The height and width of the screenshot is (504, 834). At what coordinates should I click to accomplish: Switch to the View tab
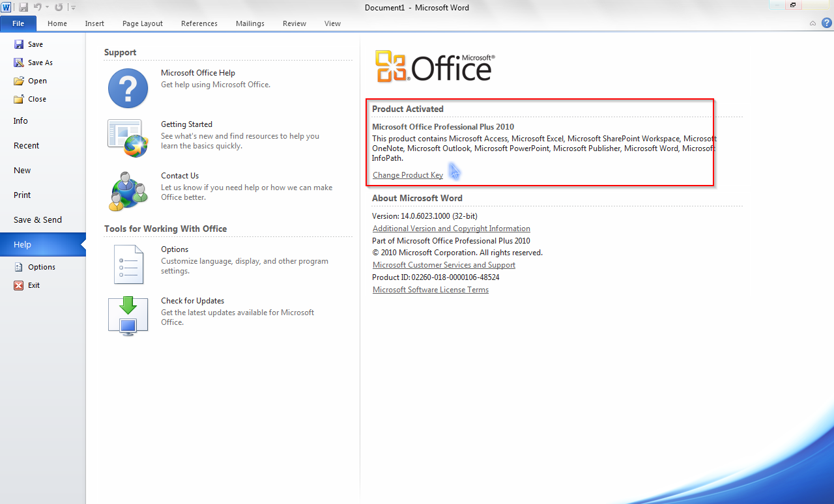332,23
